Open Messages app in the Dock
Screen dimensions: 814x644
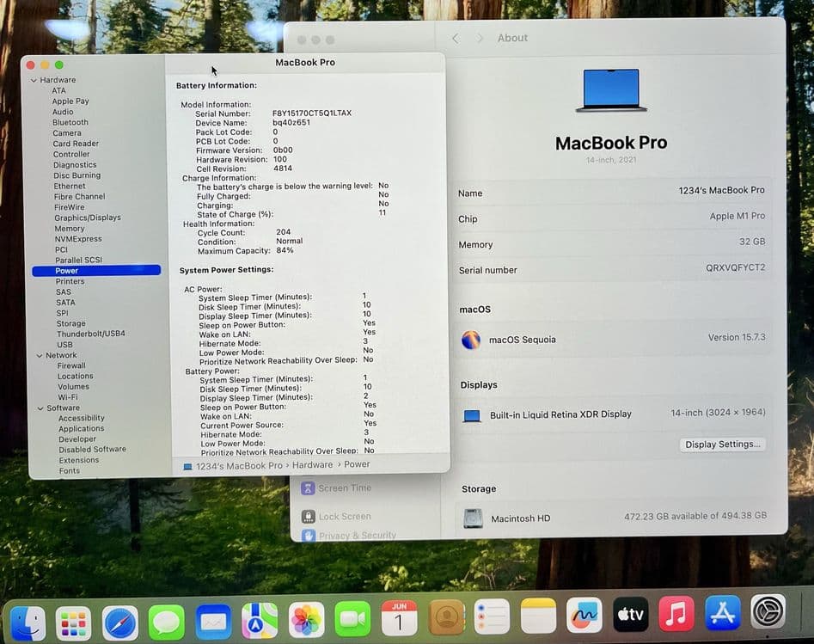[x=167, y=622]
